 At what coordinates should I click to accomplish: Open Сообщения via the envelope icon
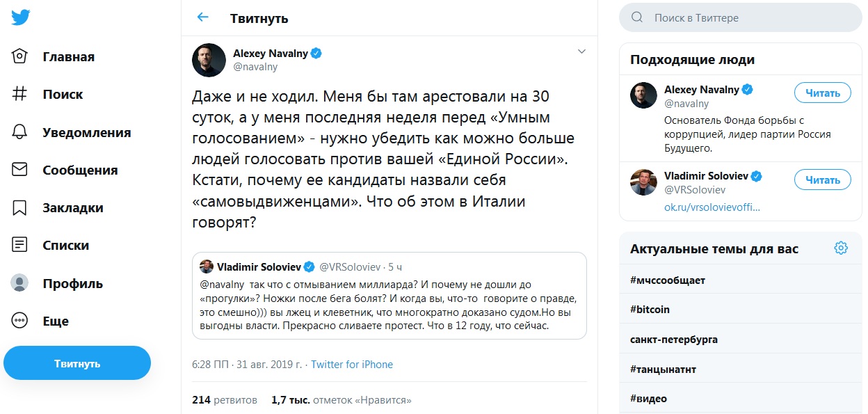click(20, 170)
